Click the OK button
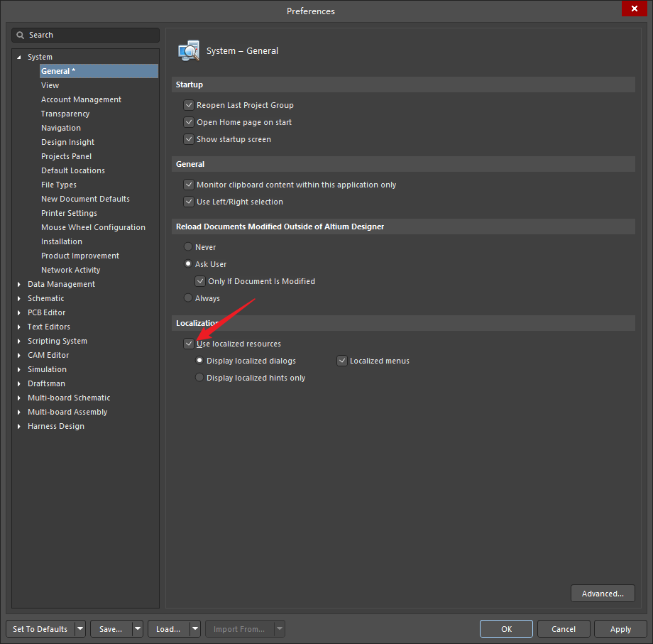 pos(506,629)
